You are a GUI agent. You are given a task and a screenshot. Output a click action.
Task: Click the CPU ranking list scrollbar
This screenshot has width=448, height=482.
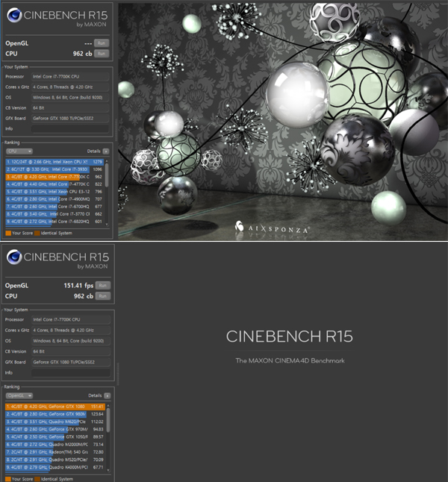107,175
